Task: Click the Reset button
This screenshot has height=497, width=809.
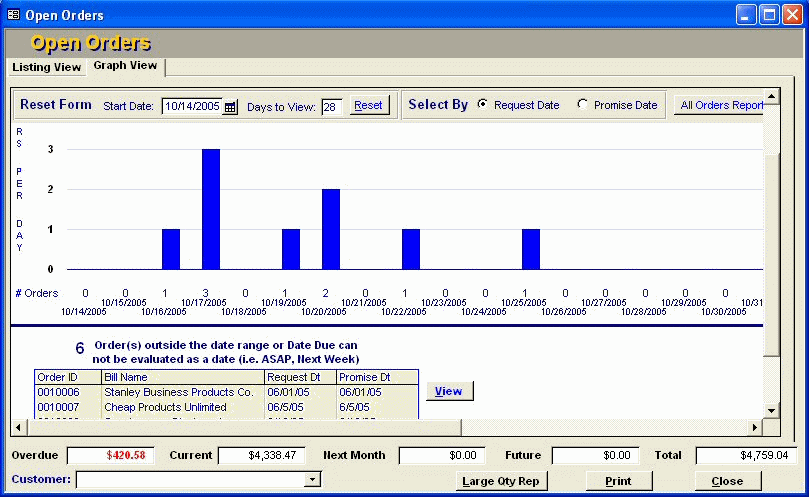Action: tap(368, 105)
